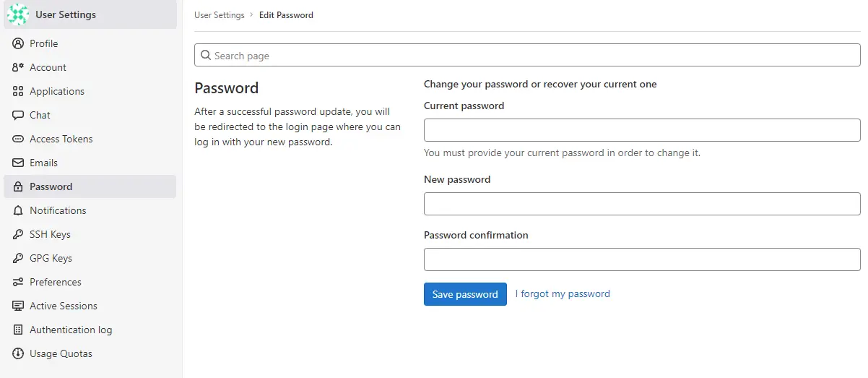Viewport: 868px width, 378px height.
Task: Follow the I forgot my password link
Action: click(x=563, y=293)
